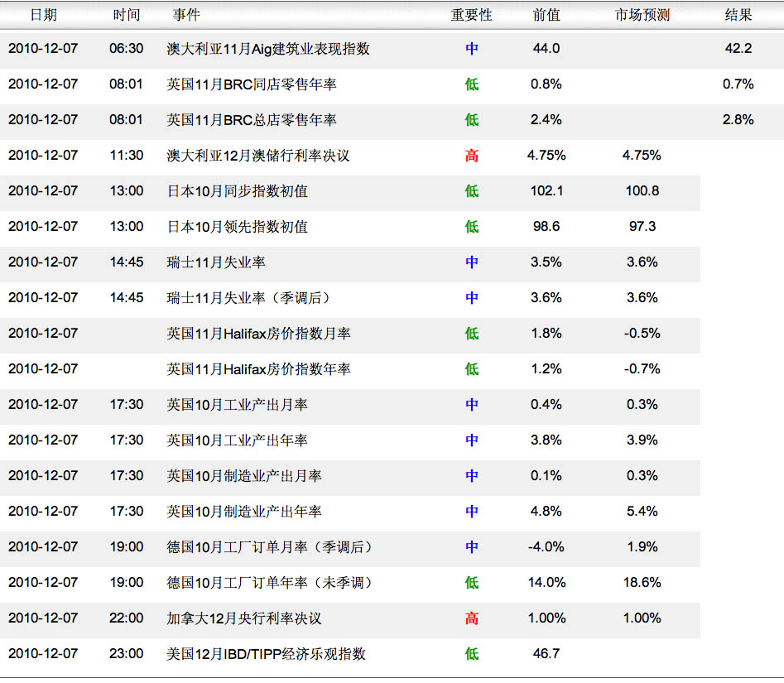This screenshot has height=683, width=784.
Task: Select event 日本10月领先指数初值
Action: tap(237, 227)
